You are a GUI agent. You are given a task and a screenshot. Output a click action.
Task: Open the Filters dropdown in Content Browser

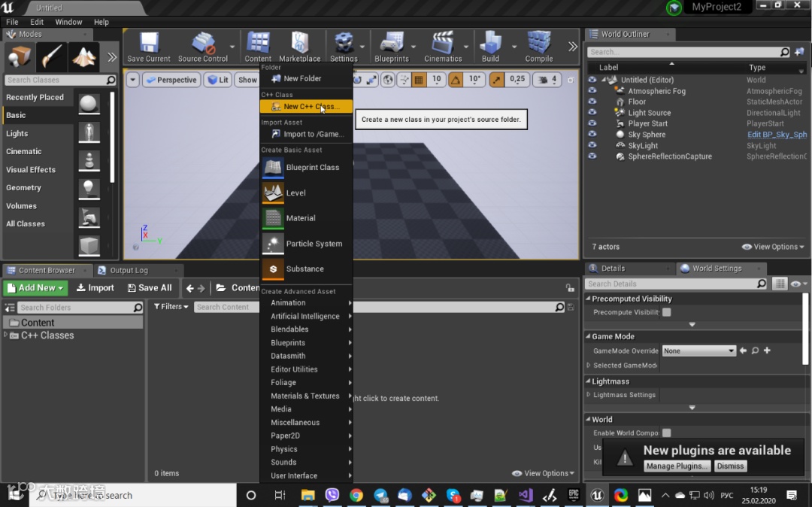click(x=171, y=307)
